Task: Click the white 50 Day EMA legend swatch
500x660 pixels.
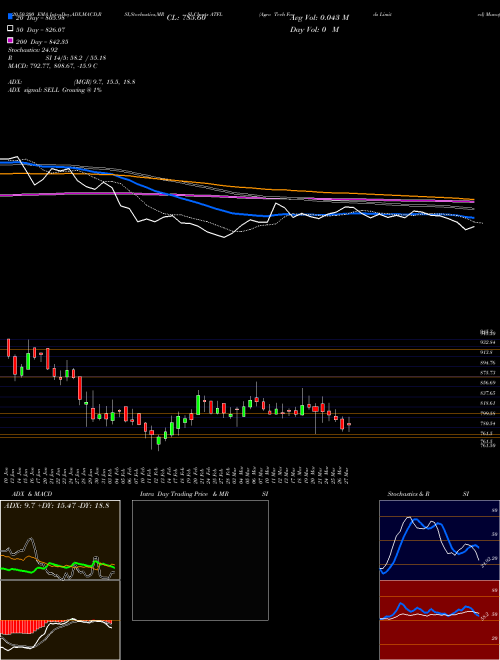Action: tap(10, 29)
